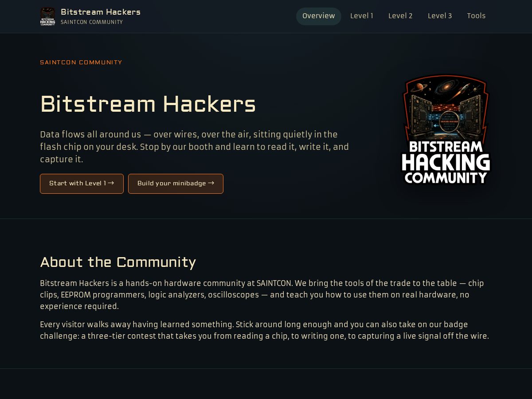Click the paragraph starting 'Data flows all around us'
This screenshot has width=532, height=399.
pos(195,147)
